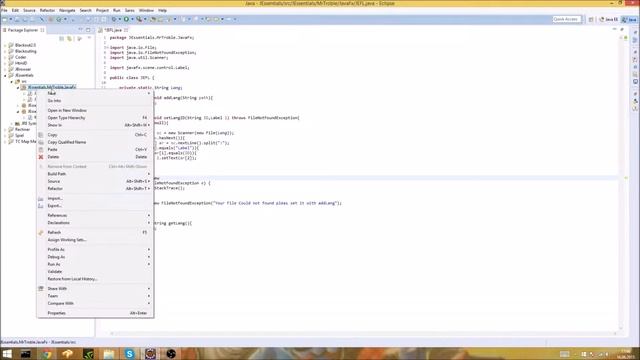The image size is (640, 360).
Task: Open the New file dropdown arrow
Action: click(11, 19)
